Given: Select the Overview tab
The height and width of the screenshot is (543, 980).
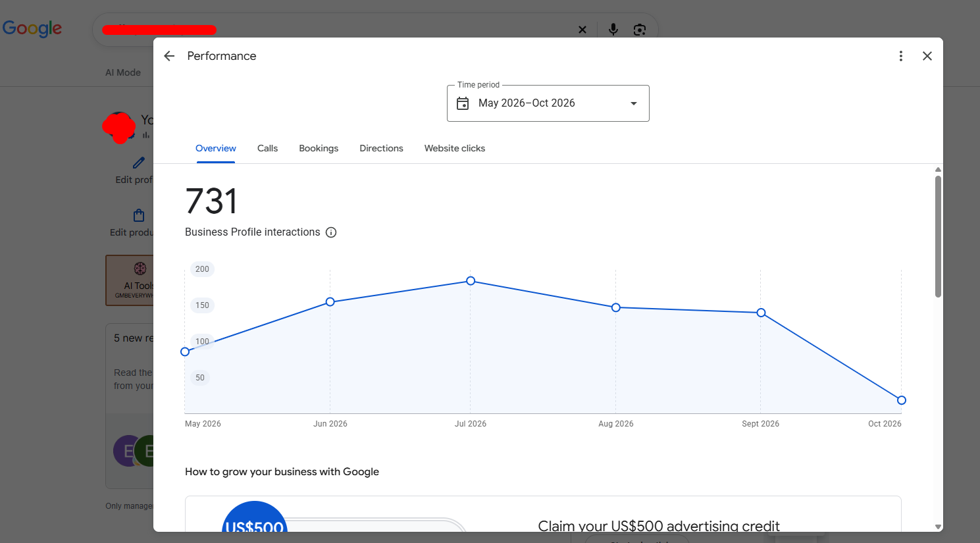Looking at the screenshot, I should click(x=215, y=149).
